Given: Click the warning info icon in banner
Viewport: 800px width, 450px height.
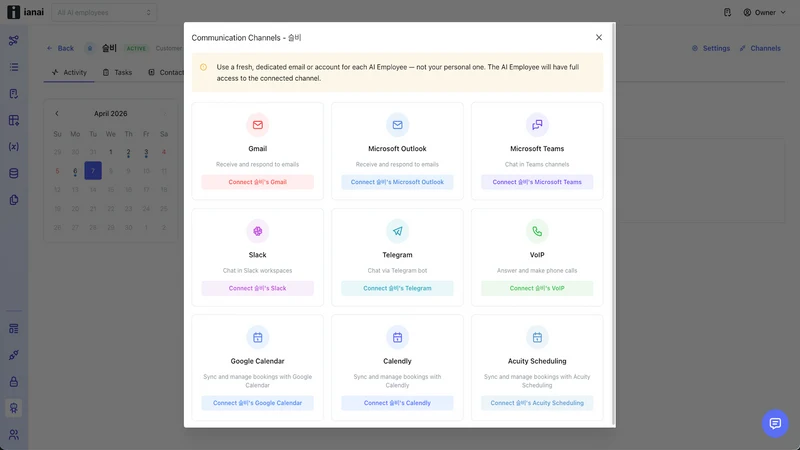Looking at the screenshot, I should 204,67.
